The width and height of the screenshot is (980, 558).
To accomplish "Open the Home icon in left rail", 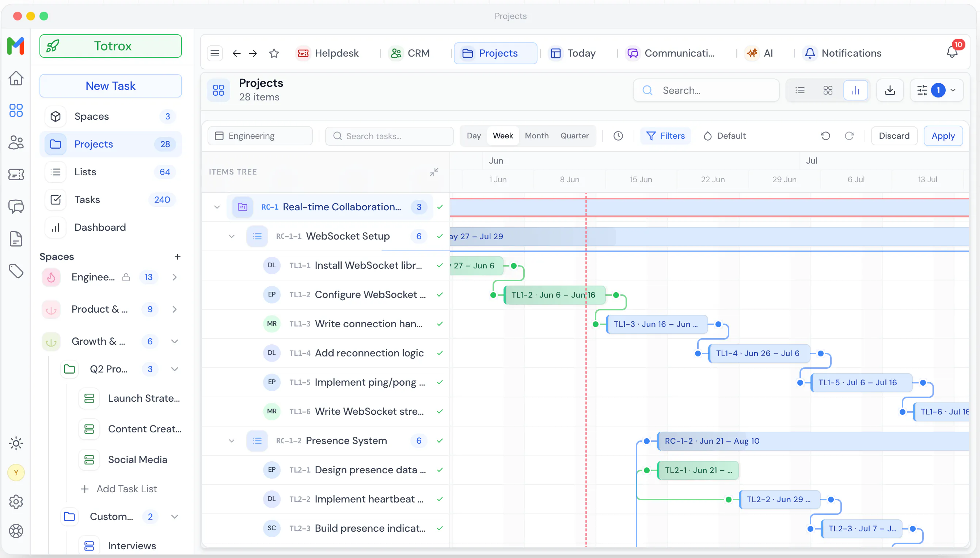I will 16,78.
